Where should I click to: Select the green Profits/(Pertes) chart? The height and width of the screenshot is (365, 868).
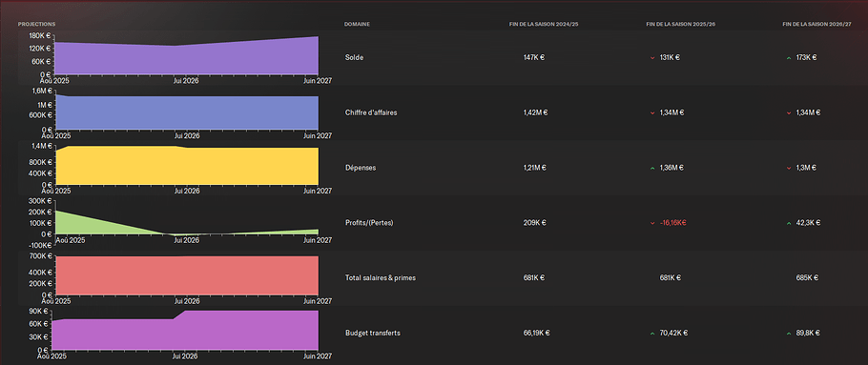(187, 222)
